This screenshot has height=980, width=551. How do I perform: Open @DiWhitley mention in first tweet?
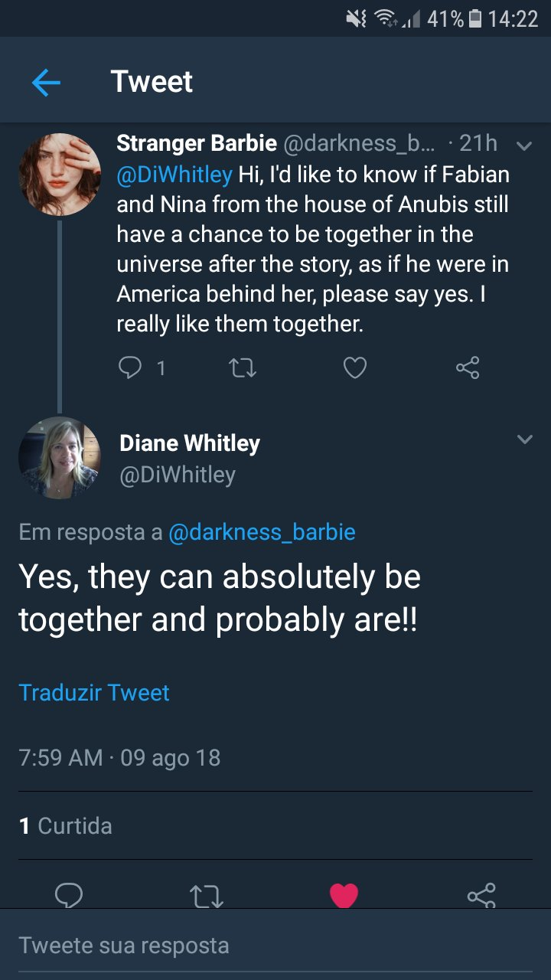(174, 175)
